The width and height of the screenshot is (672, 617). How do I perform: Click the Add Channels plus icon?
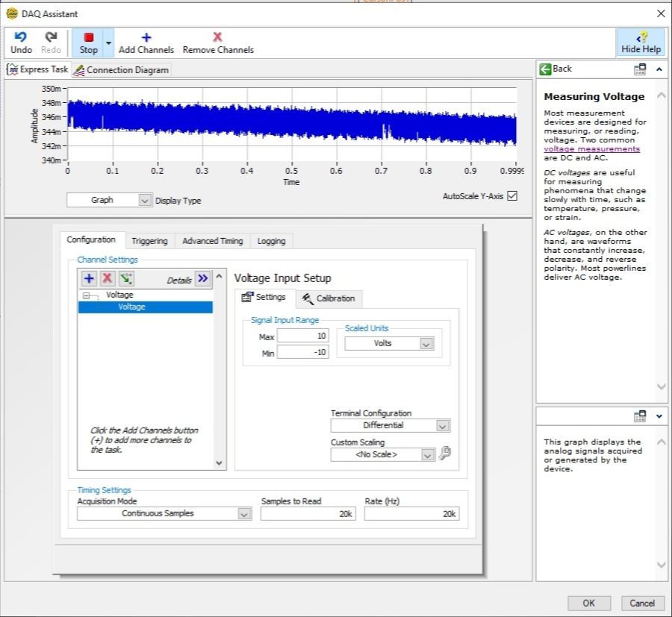click(x=146, y=37)
